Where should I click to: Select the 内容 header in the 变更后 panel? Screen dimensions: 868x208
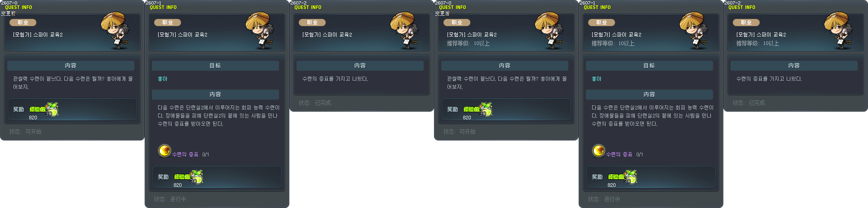[505, 66]
